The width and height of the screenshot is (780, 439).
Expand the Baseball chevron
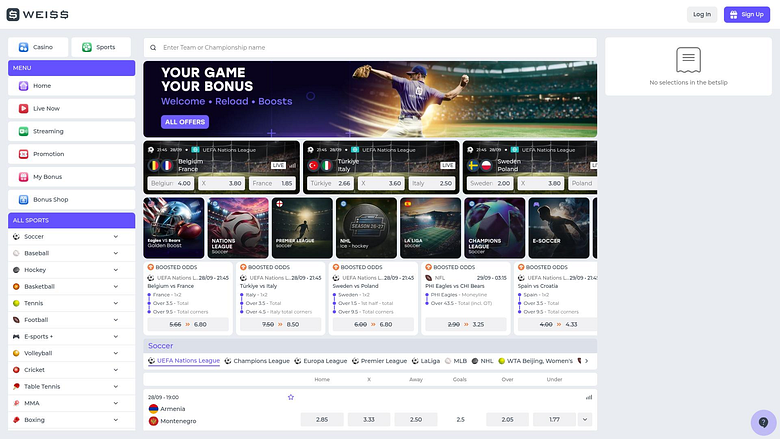[115, 253]
